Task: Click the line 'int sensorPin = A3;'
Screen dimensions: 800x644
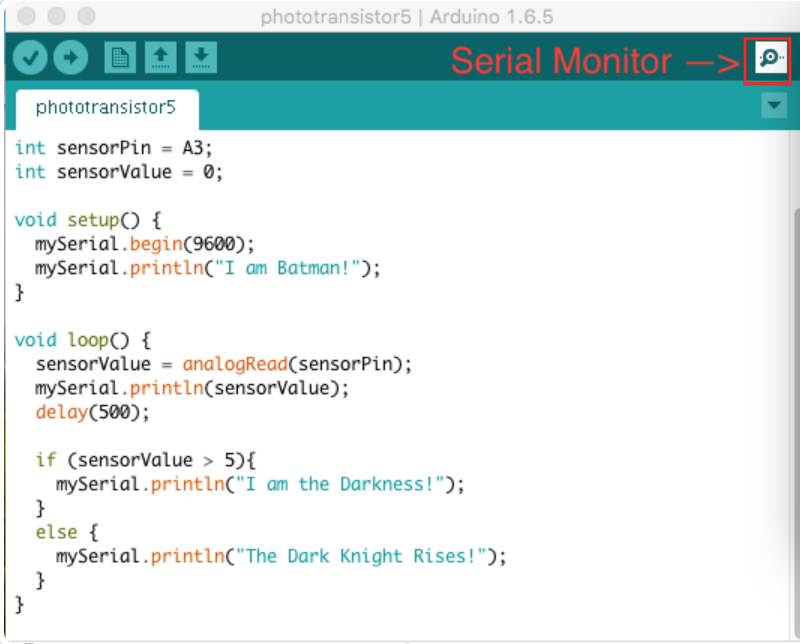Action: [113, 148]
